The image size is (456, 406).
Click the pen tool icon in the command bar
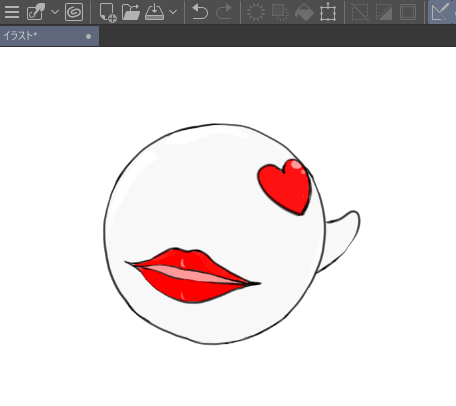click(x=36, y=12)
